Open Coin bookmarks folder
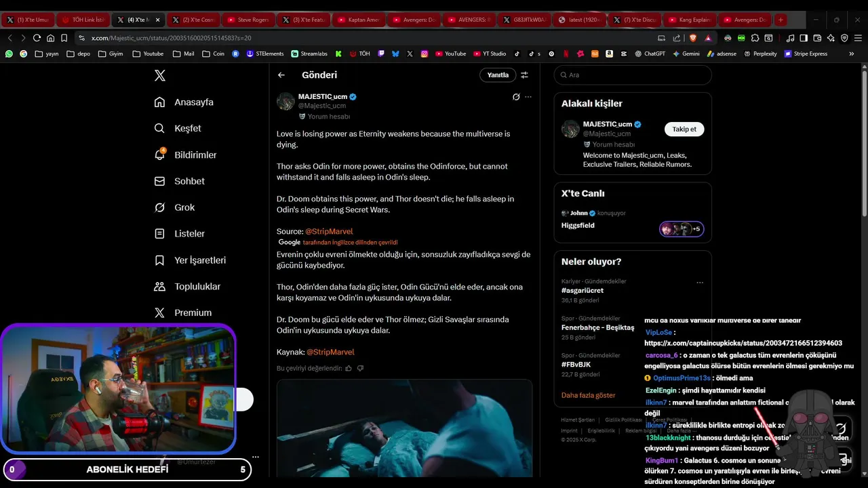 click(214, 54)
